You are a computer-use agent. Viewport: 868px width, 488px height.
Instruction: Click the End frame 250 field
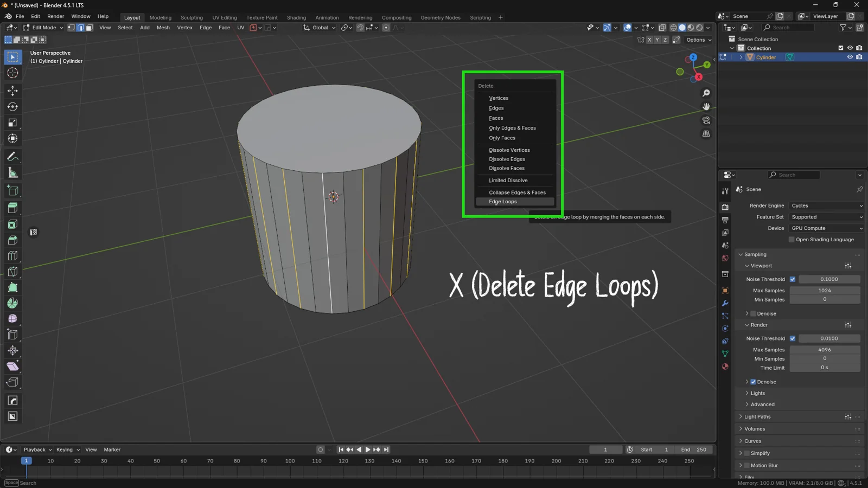(x=694, y=450)
